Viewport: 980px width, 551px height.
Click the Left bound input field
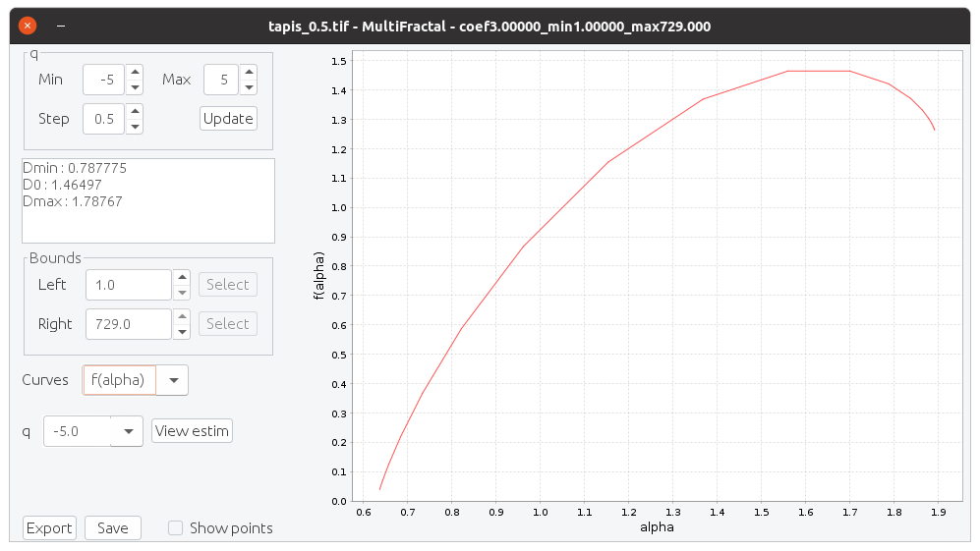[x=128, y=285]
